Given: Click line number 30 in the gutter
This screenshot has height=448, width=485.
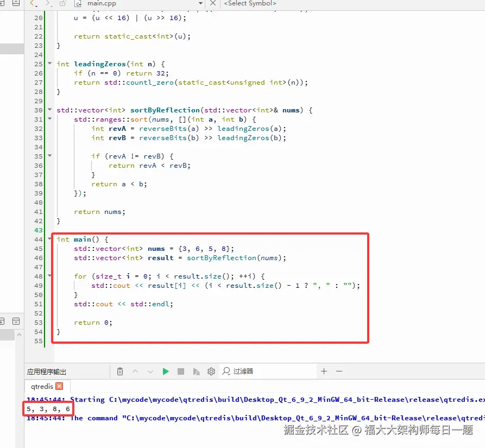Looking at the screenshot, I should coord(39,110).
